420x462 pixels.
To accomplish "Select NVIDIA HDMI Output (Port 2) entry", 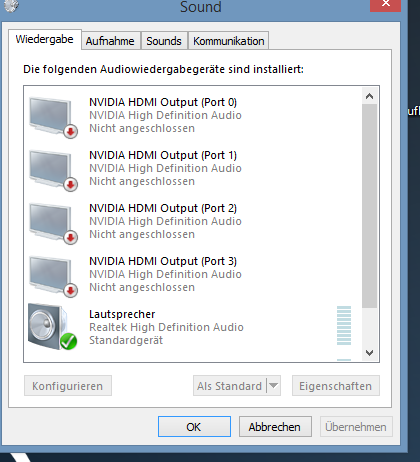I will (x=193, y=221).
